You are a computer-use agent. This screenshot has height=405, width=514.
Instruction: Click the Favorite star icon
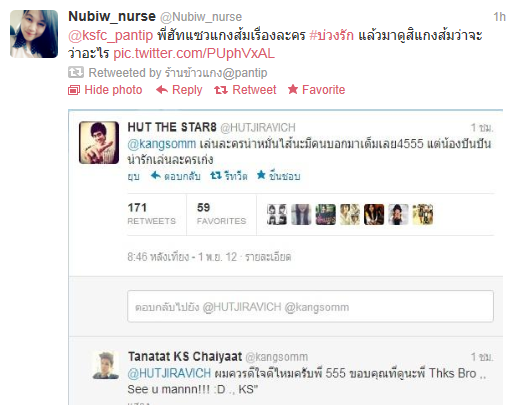pos(293,89)
